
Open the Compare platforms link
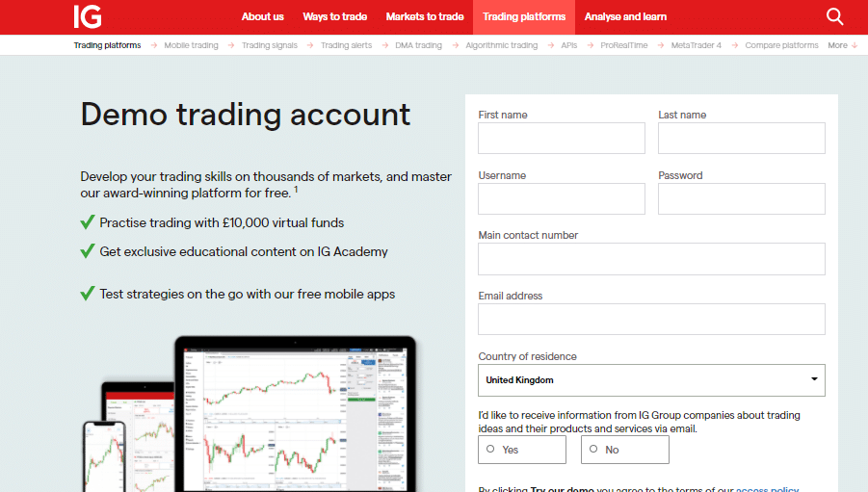(781, 45)
